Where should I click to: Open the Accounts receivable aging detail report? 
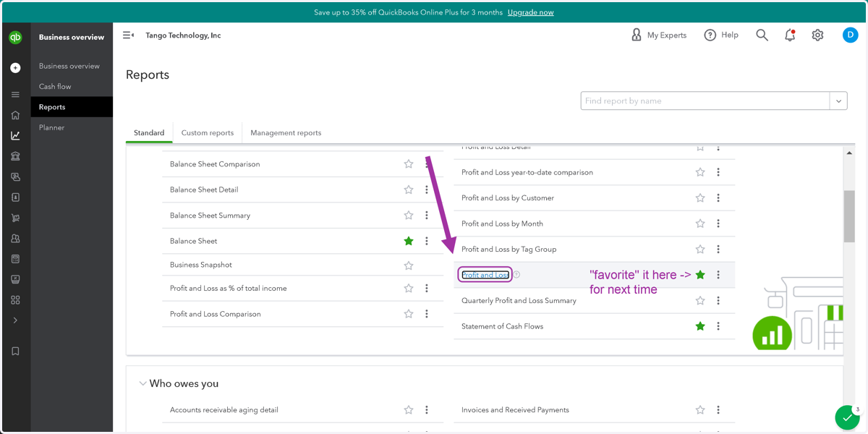(x=224, y=410)
